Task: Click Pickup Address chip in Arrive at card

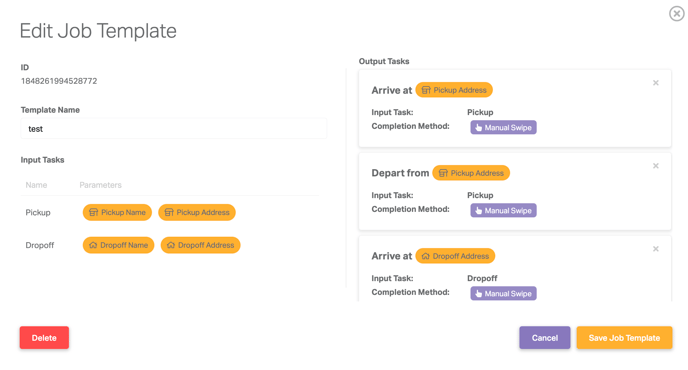Action: click(454, 90)
